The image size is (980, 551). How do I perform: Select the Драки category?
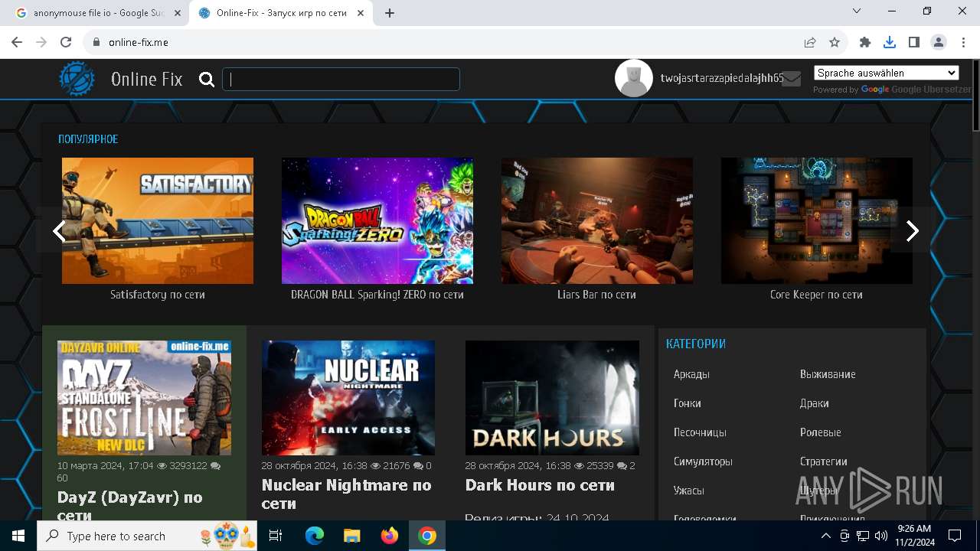point(815,403)
